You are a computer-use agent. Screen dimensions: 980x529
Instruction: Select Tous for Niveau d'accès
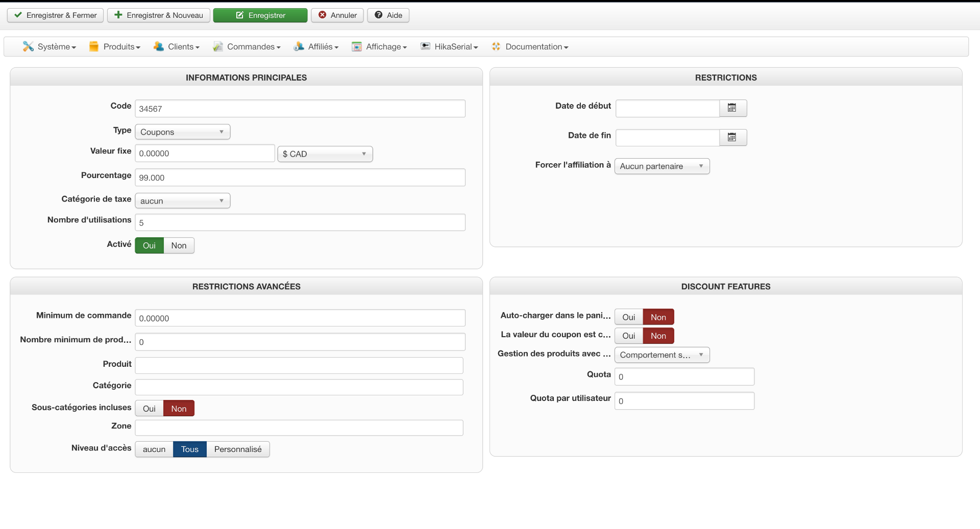click(x=190, y=449)
